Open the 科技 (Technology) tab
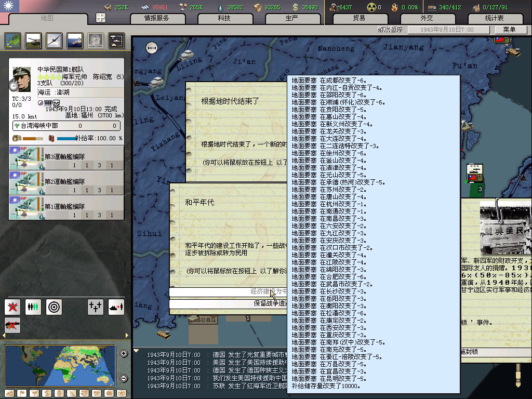532x399 pixels. [x=224, y=18]
